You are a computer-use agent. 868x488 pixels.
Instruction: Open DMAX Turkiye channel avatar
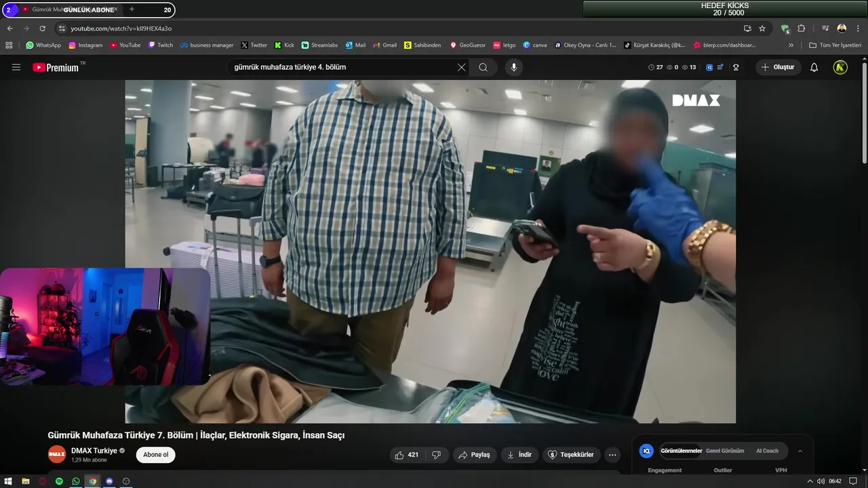tap(57, 455)
